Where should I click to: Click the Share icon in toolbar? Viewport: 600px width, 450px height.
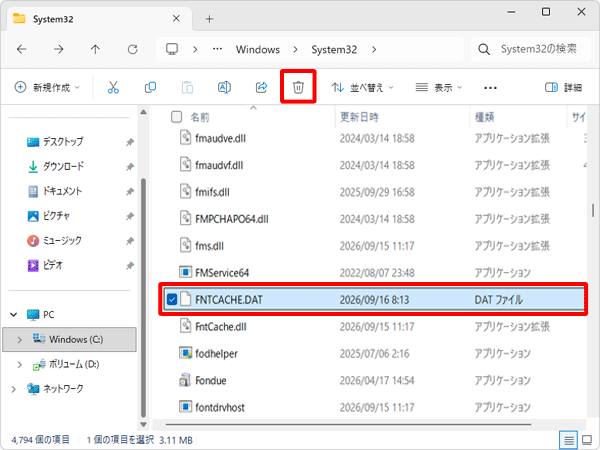point(261,88)
